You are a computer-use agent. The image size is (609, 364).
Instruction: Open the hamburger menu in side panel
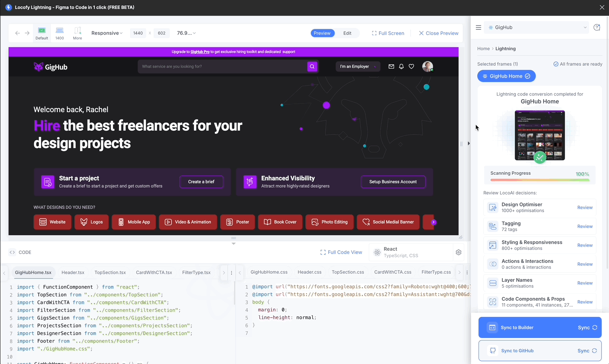point(478,28)
